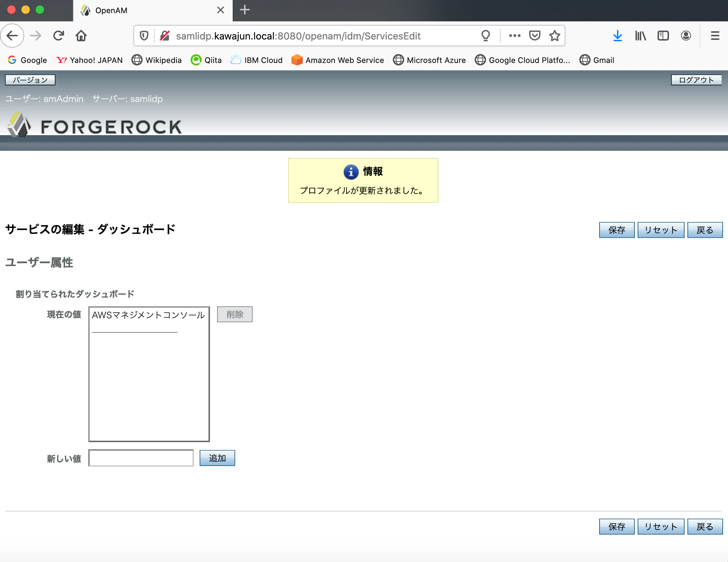Screen dimensions: 728x562
Task: Click the bottom リセット button
Action: click(x=661, y=527)
